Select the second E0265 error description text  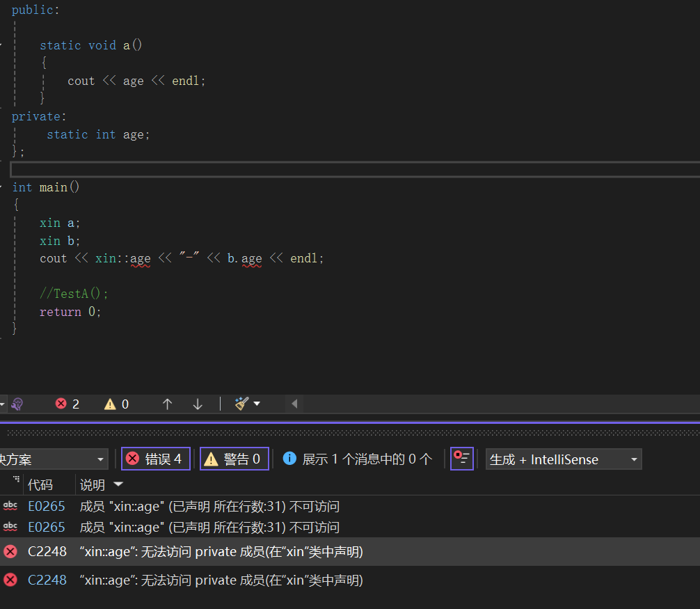[209, 528]
